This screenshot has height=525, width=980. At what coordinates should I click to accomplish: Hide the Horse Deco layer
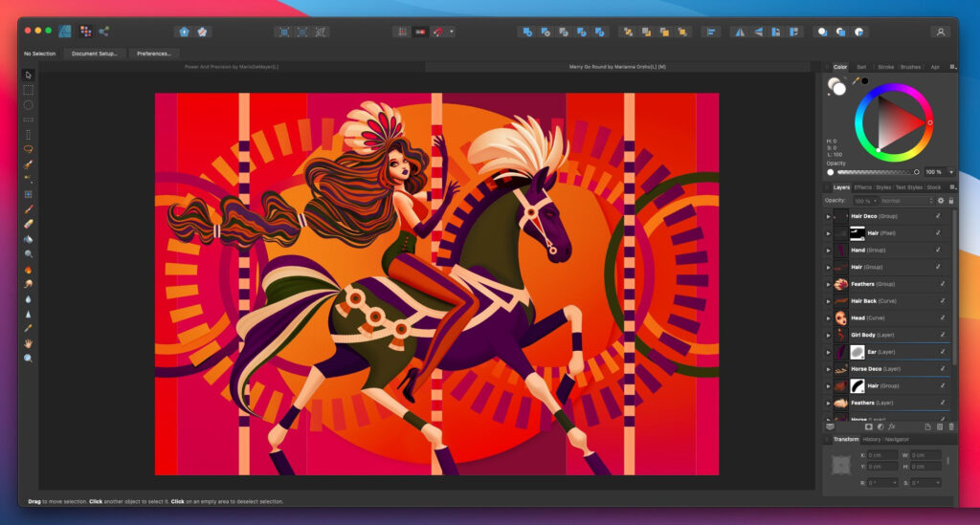point(943,369)
